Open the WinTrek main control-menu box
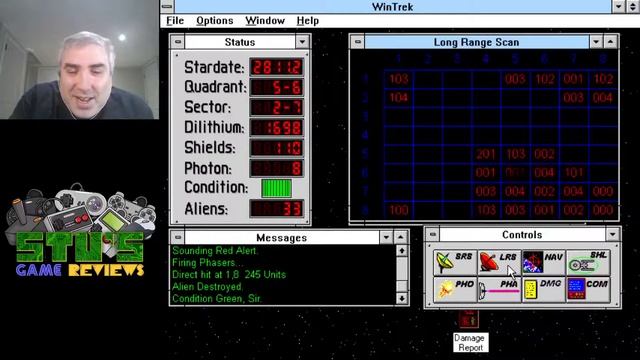The width and height of the screenshot is (640, 360). tap(167, 7)
